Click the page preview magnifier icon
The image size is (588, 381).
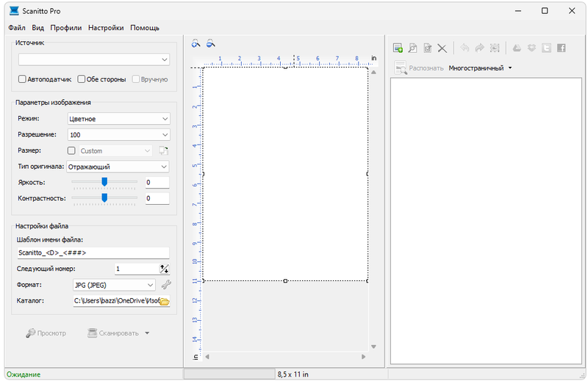coord(412,48)
